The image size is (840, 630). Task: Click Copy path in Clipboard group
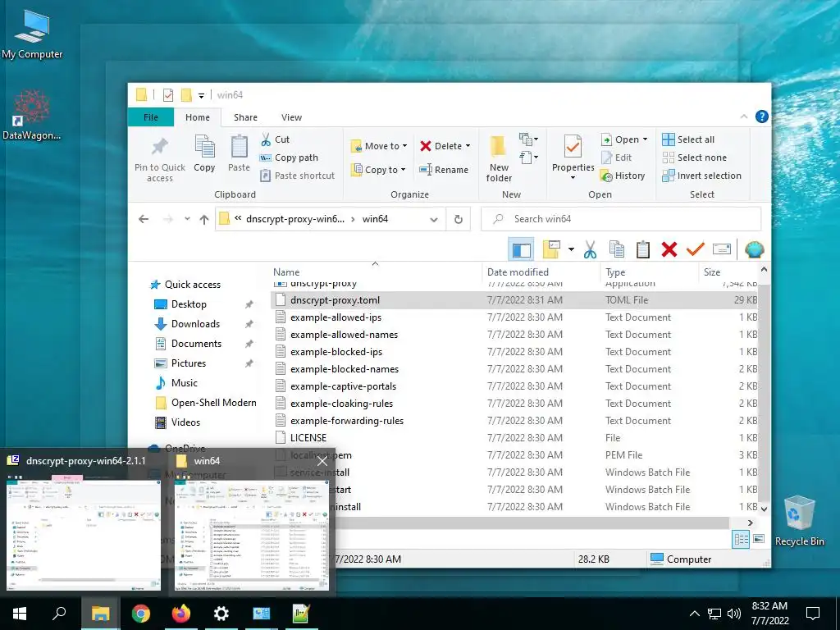coord(290,157)
